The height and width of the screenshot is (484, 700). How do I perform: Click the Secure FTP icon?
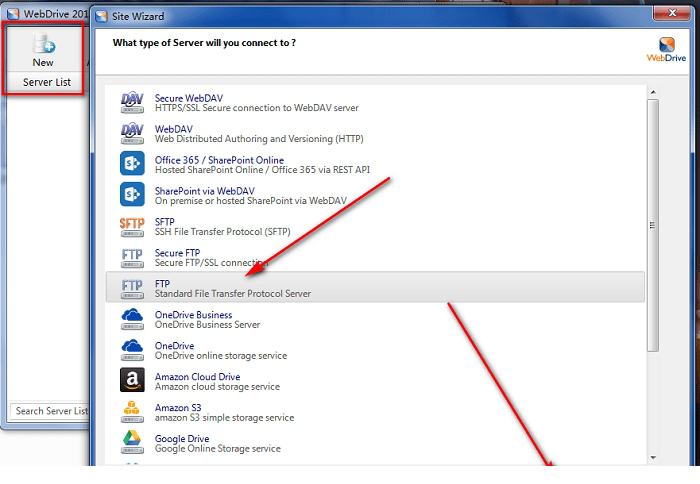(132, 257)
